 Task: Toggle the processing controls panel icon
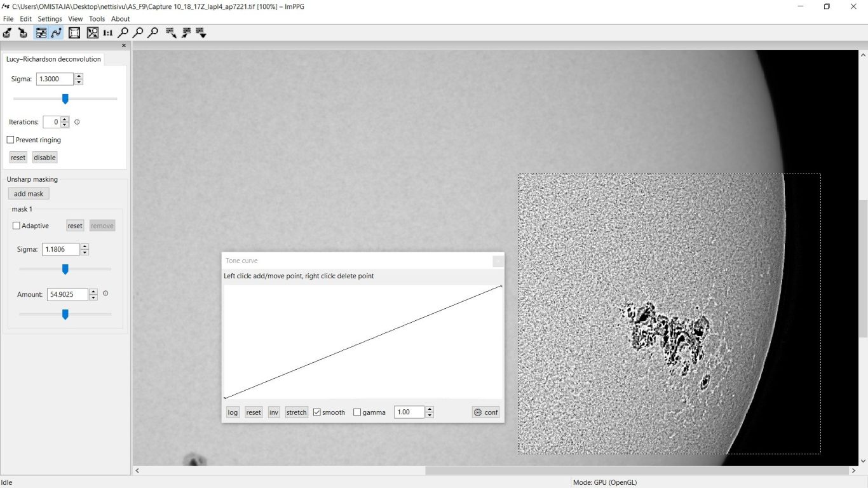pos(41,32)
